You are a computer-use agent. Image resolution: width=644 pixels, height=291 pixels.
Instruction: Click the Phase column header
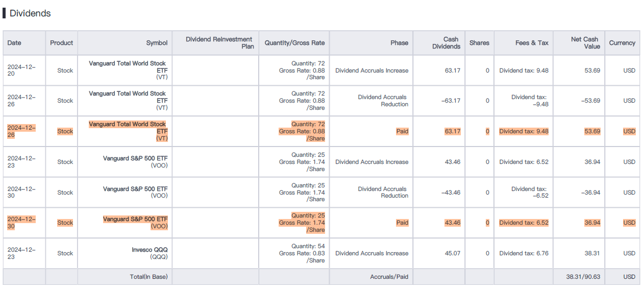click(x=400, y=43)
